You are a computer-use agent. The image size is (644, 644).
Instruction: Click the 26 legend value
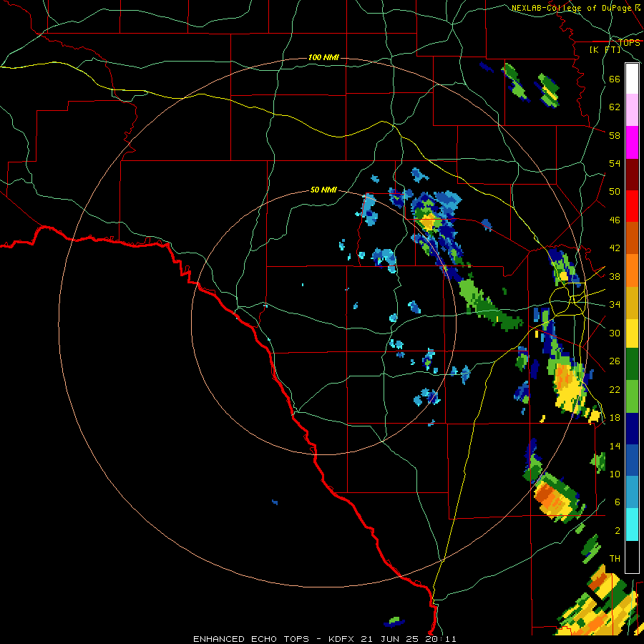(615, 361)
